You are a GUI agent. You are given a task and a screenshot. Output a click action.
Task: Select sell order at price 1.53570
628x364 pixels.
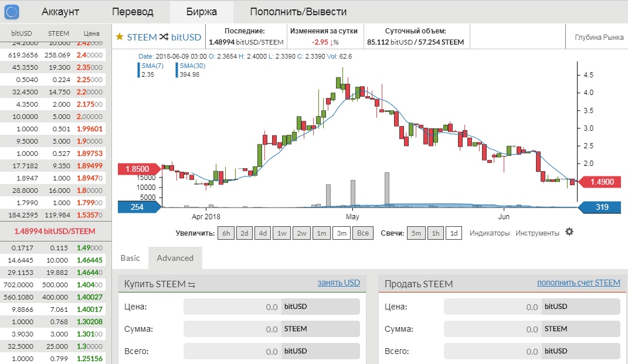point(53,215)
